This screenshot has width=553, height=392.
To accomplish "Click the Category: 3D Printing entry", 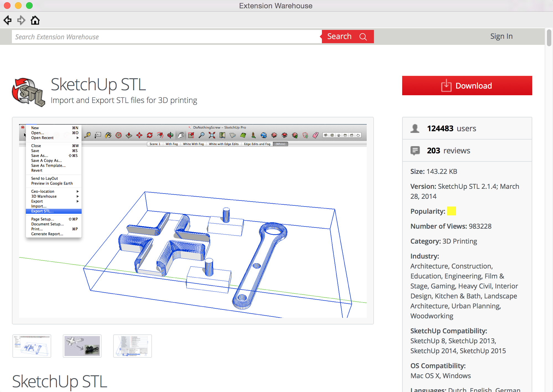I will click(443, 241).
